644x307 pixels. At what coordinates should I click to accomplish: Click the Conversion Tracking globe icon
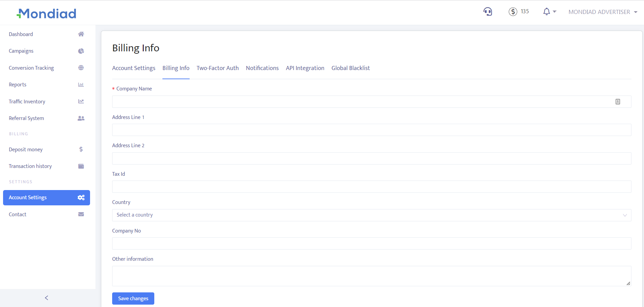click(81, 68)
